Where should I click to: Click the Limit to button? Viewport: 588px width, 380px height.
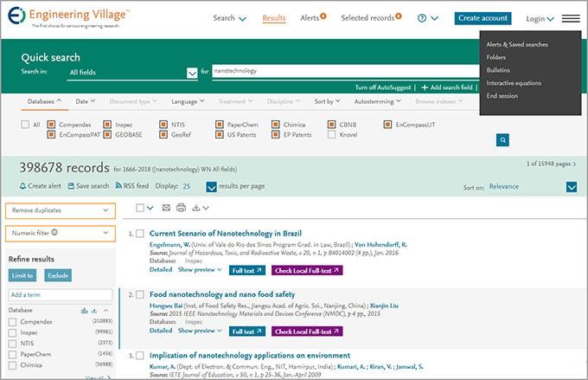pyautogui.click(x=22, y=275)
